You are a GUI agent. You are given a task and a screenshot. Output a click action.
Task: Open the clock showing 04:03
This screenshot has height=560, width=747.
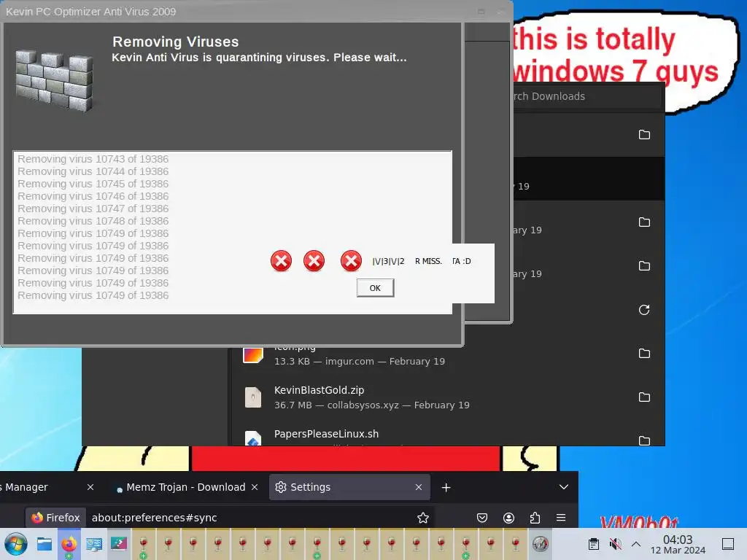678,544
